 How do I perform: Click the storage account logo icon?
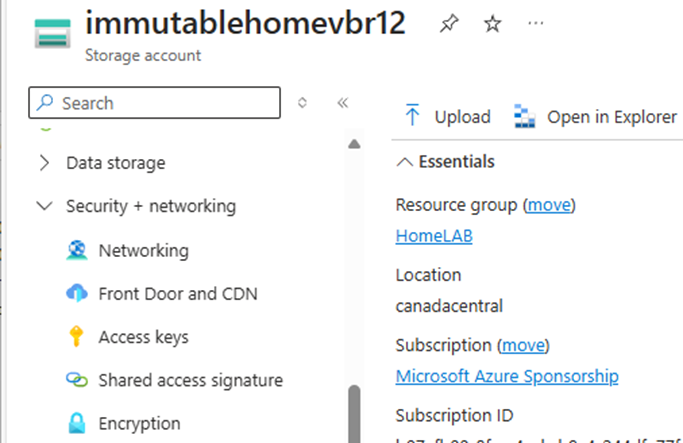pyautogui.click(x=52, y=34)
